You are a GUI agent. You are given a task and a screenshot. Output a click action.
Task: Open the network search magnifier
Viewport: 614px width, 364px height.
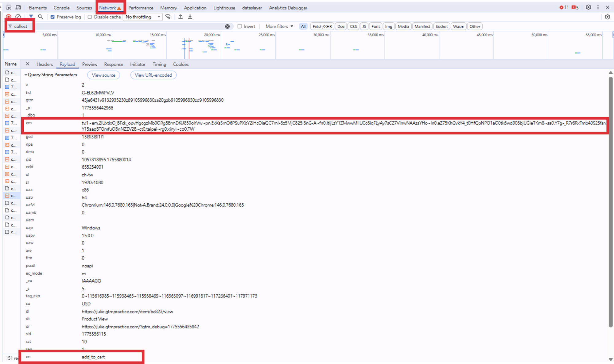[40, 17]
